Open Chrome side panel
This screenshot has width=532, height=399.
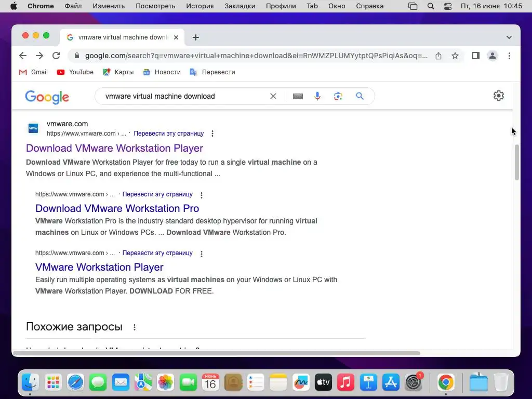click(476, 56)
